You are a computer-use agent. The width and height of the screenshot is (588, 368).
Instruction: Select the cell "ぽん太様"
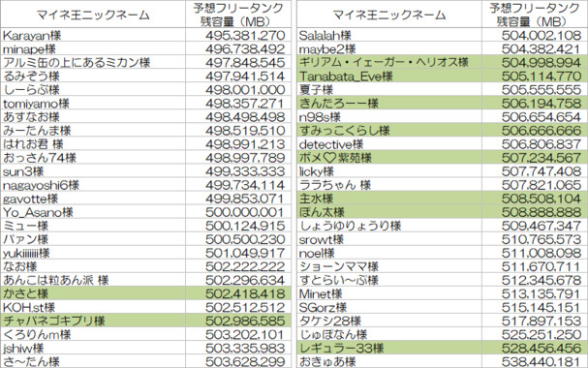(x=389, y=212)
